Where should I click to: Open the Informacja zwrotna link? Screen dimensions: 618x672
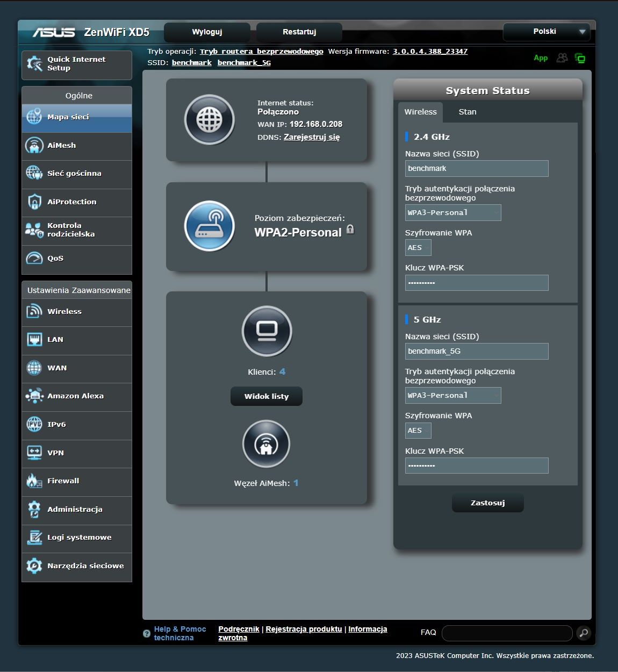coord(303,633)
